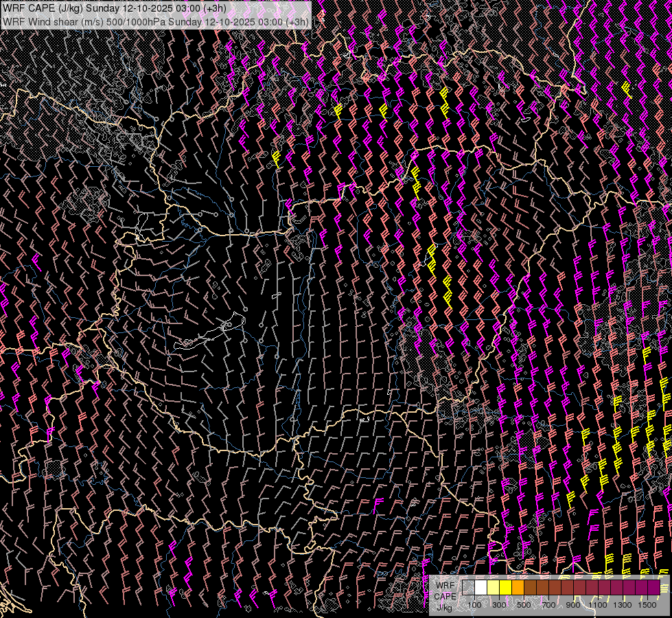Click the CAPE text in the legend box
The height and width of the screenshot is (618, 672).
coord(445,597)
